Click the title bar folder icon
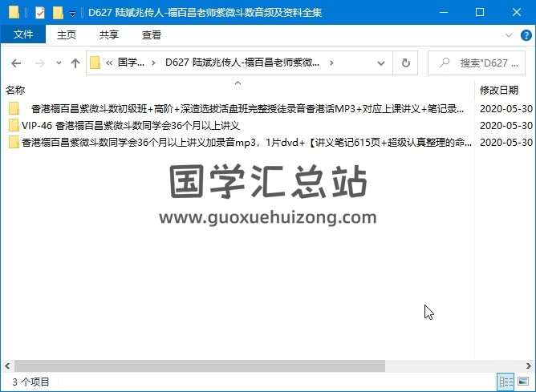Screen dimensions: 536x392 14,12
